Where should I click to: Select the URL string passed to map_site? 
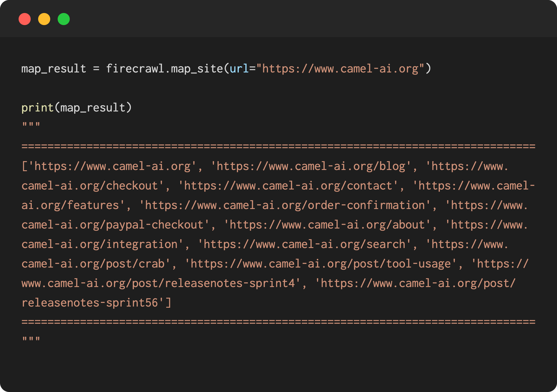340,69
